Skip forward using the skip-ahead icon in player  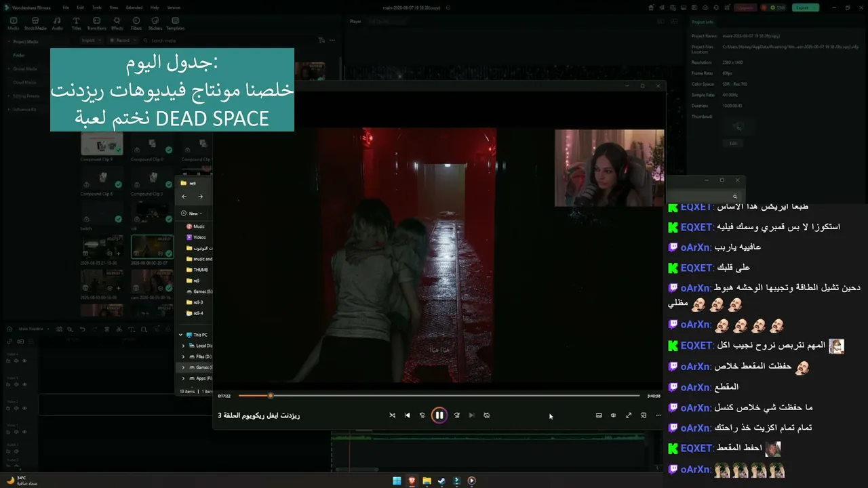[x=456, y=415]
